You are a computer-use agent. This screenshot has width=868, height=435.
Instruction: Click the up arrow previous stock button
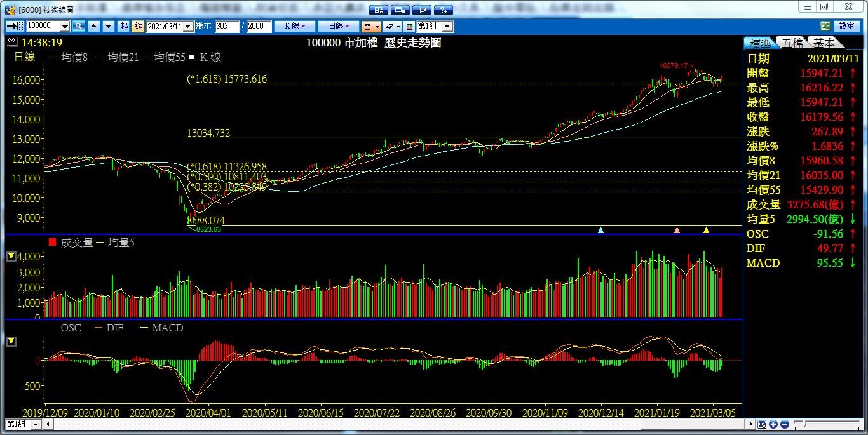pyautogui.click(x=94, y=26)
